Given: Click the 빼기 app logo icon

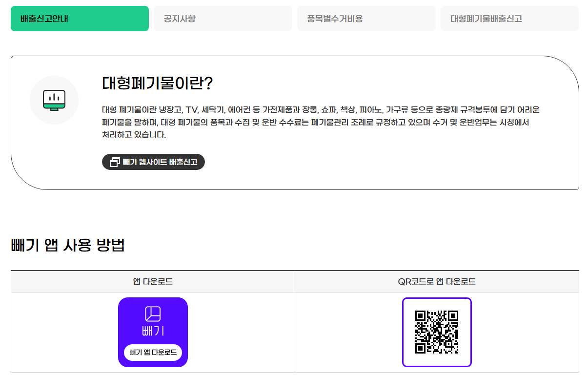Looking at the screenshot, I should coord(153,313).
